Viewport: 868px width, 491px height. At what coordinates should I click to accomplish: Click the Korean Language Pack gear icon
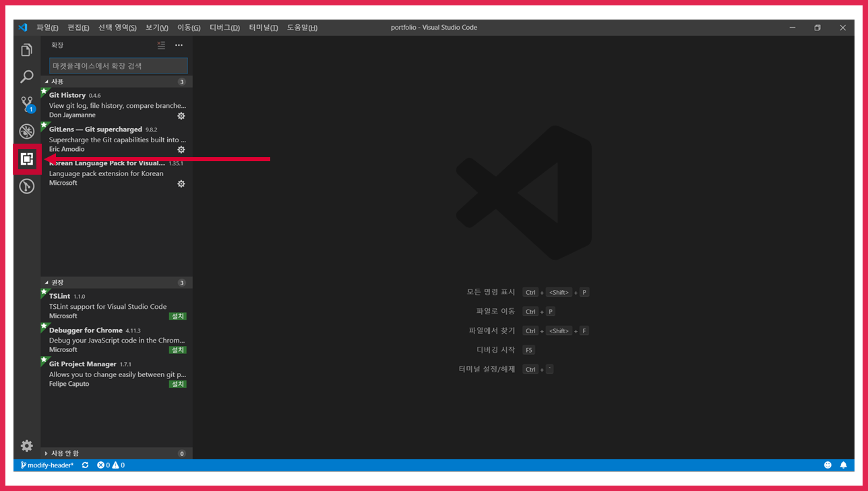(x=181, y=183)
